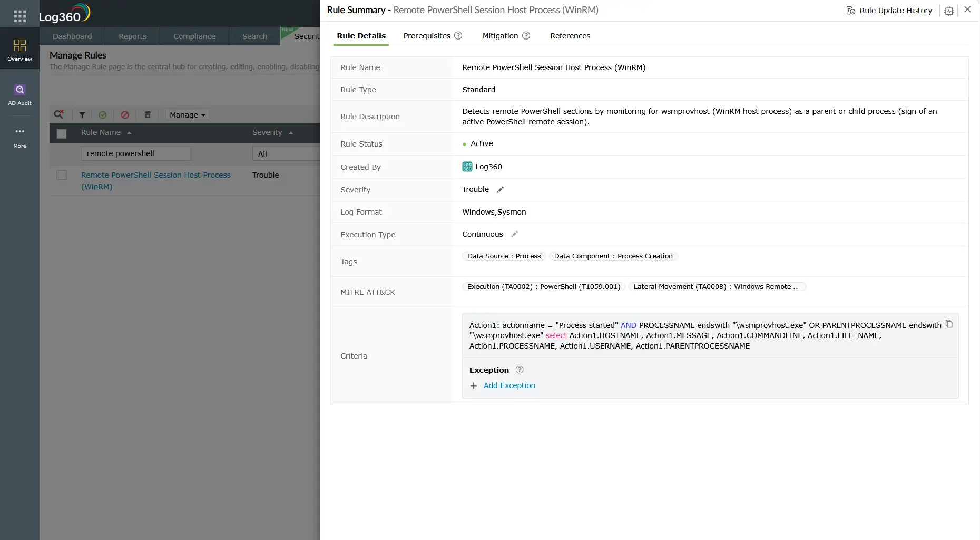Open AD Audit from the sidebar

[x=19, y=94]
